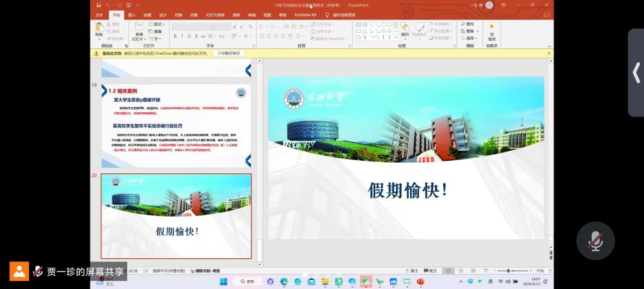Open Comments (批注) pane from status bar

coord(430,271)
